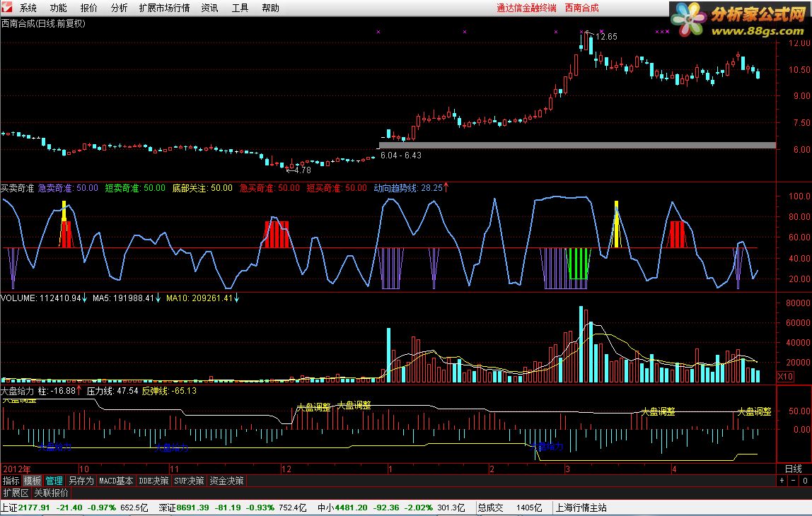Click the 12.00 price axis label

[x=799, y=43]
